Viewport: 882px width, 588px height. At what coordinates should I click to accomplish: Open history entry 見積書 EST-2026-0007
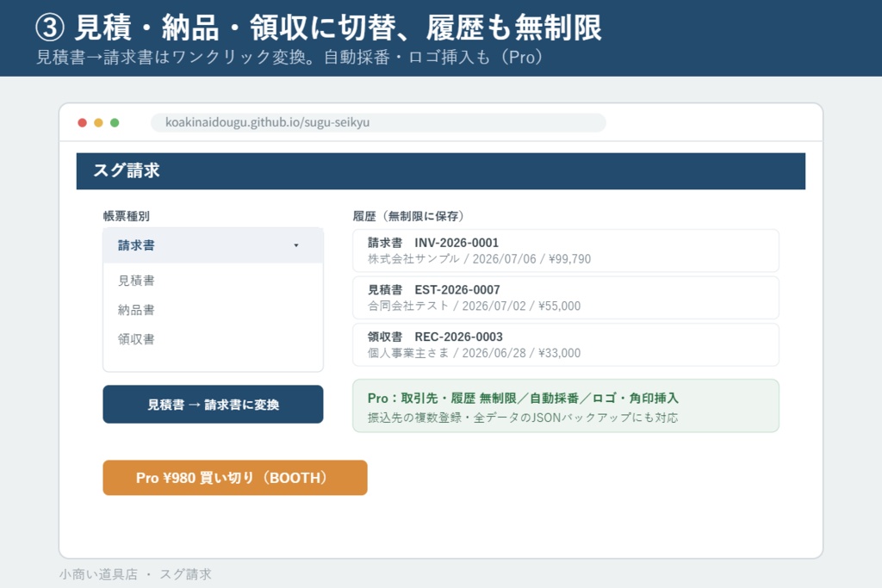pos(566,298)
